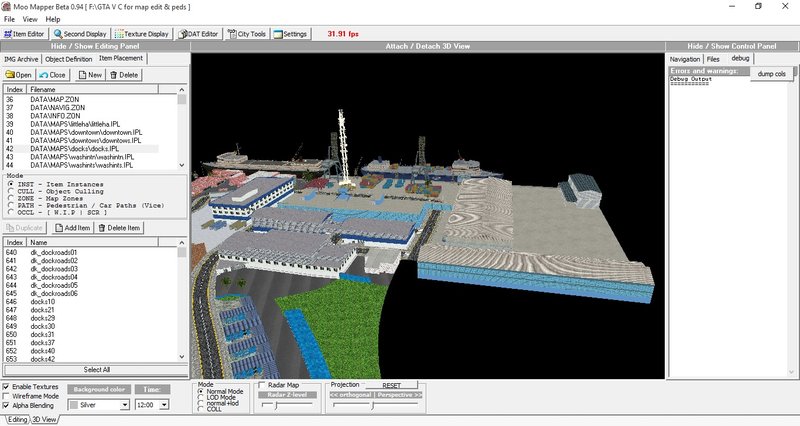Open Second Display view
Viewport: 800px width, 426px height.
pos(80,34)
